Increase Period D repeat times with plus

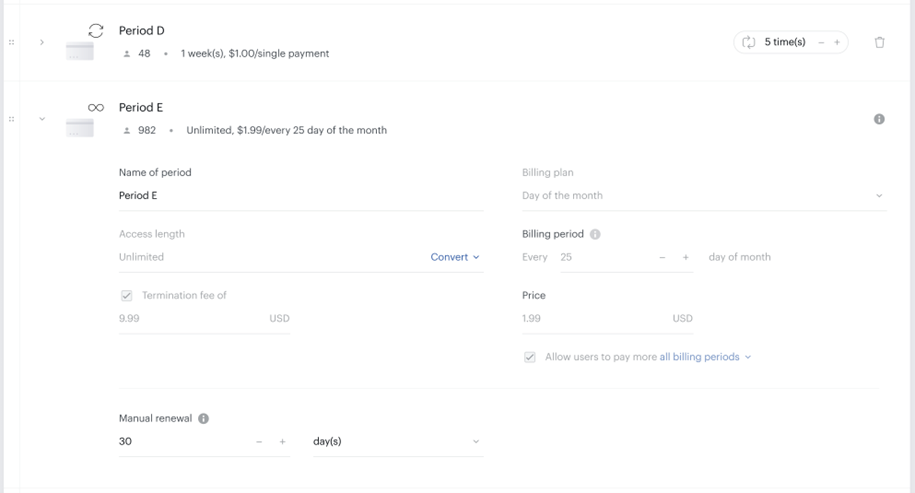tap(837, 42)
